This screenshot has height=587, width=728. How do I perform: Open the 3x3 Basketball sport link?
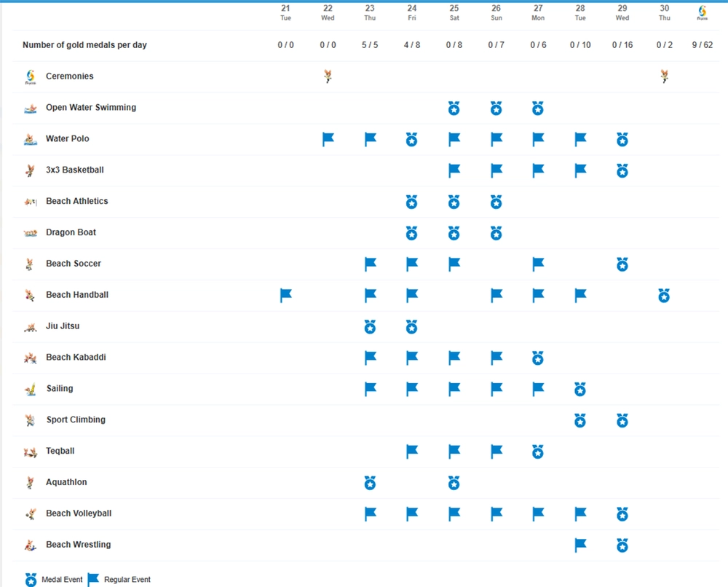(74, 170)
